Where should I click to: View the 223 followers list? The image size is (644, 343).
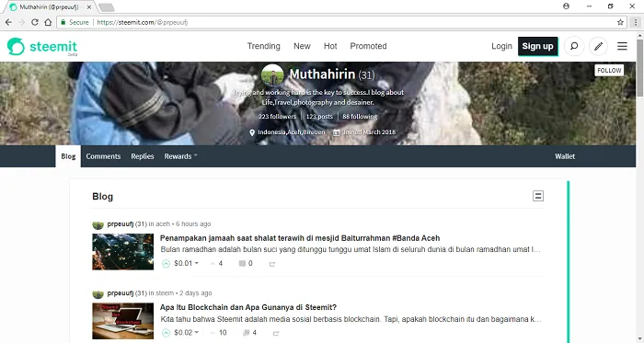point(277,117)
